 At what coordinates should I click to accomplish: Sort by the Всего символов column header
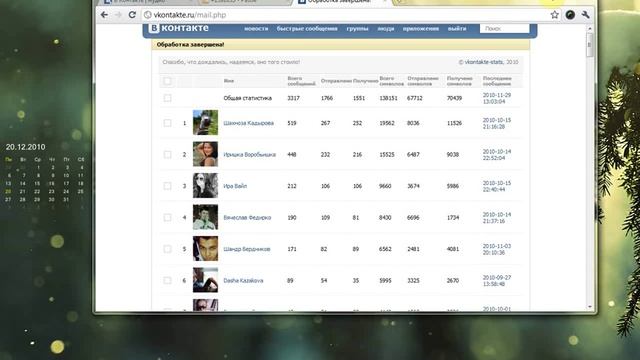391,81
